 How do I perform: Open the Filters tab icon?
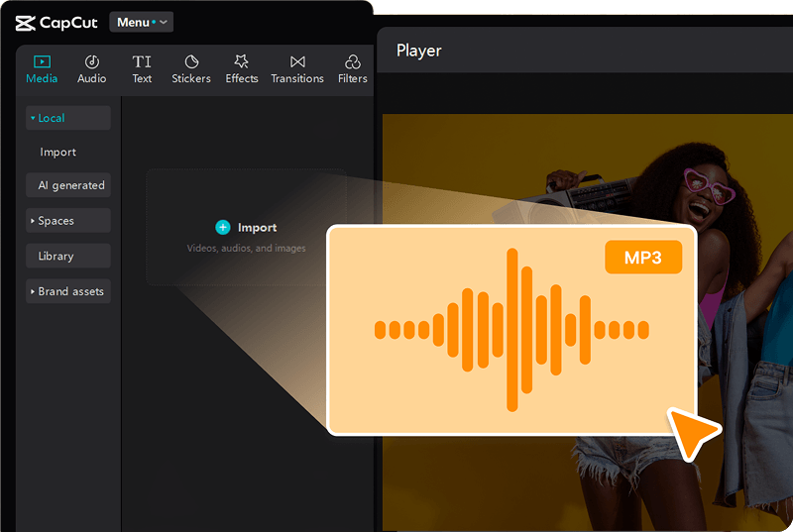(x=353, y=61)
